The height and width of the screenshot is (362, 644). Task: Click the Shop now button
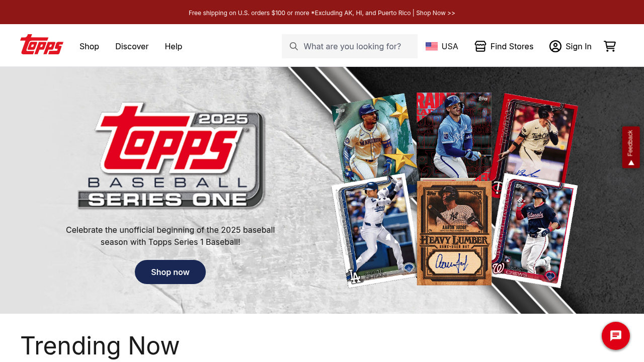pyautogui.click(x=170, y=272)
